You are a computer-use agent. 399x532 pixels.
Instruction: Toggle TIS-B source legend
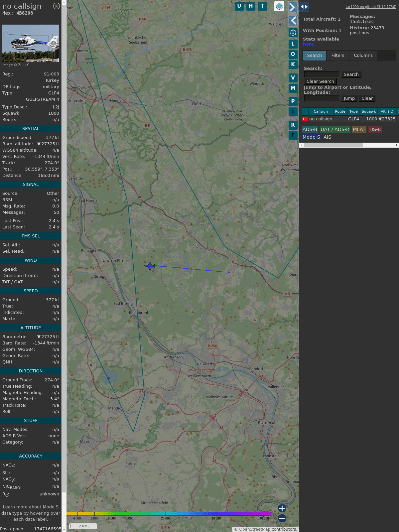click(x=374, y=130)
